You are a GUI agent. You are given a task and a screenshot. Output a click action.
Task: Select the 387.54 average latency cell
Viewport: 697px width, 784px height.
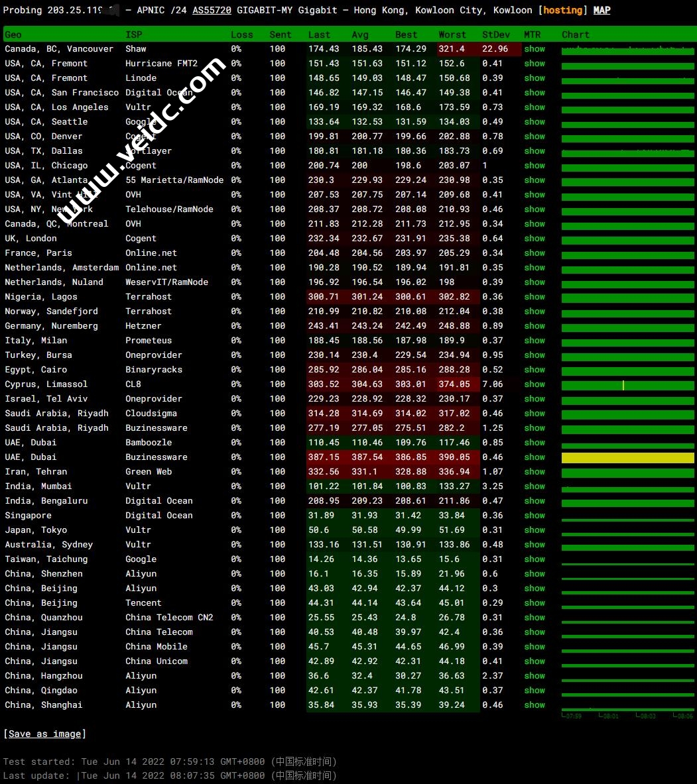point(367,457)
